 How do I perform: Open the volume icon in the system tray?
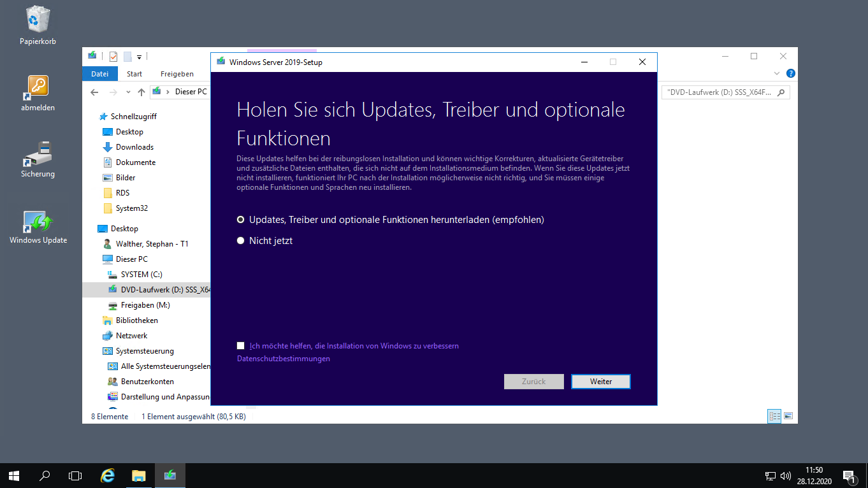coord(785,475)
